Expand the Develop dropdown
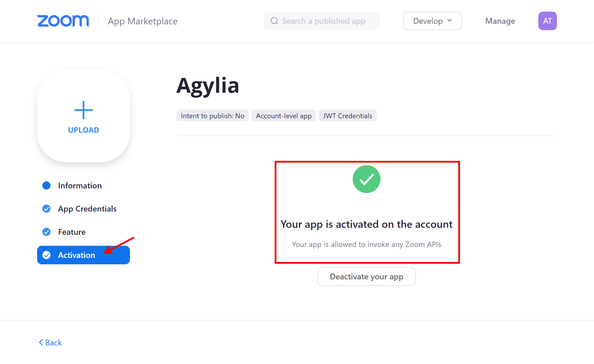The image size is (594, 364). [x=432, y=21]
